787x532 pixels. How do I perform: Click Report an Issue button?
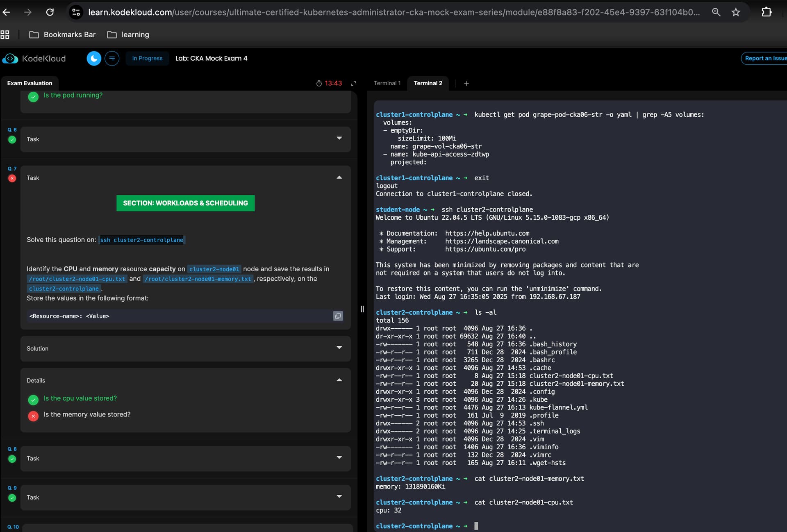(x=764, y=59)
